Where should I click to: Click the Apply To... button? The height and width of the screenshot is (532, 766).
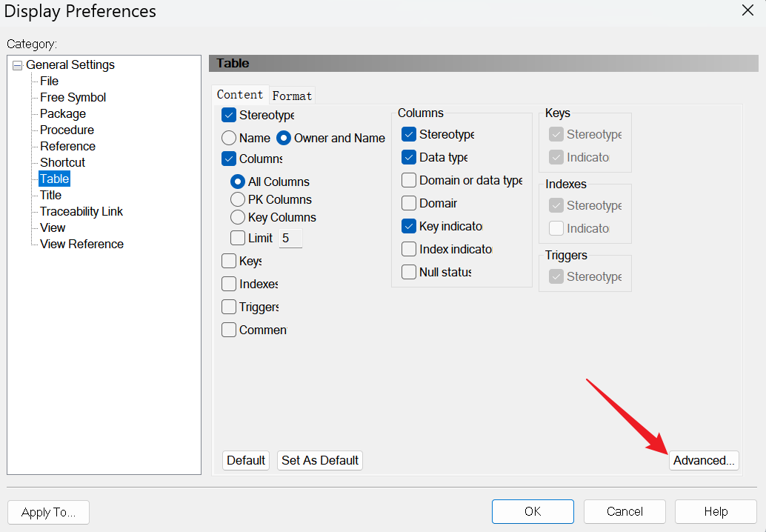(48, 512)
